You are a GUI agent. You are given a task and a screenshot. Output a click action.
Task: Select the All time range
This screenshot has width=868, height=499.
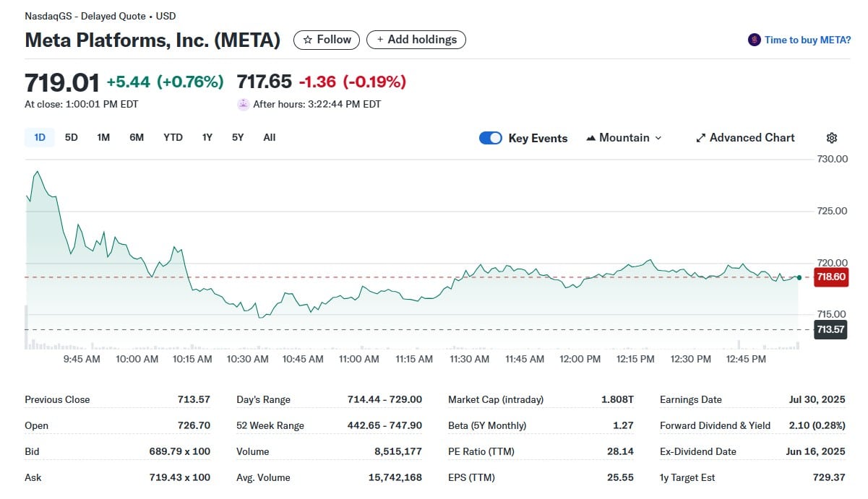[x=270, y=137]
